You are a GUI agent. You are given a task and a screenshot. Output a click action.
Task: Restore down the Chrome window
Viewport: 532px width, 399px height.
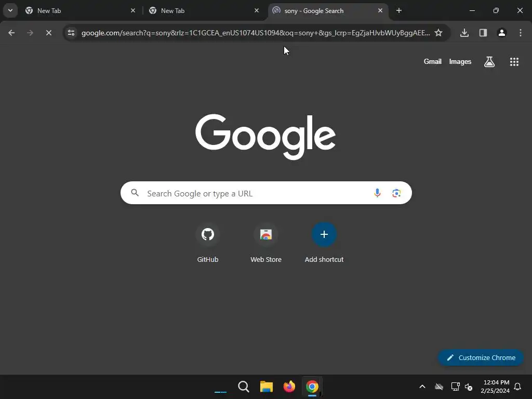click(496, 11)
